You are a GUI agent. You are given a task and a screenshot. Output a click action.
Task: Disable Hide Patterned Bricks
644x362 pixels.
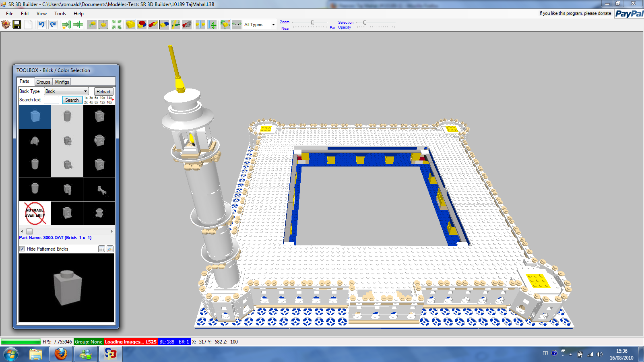(x=22, y=249)
